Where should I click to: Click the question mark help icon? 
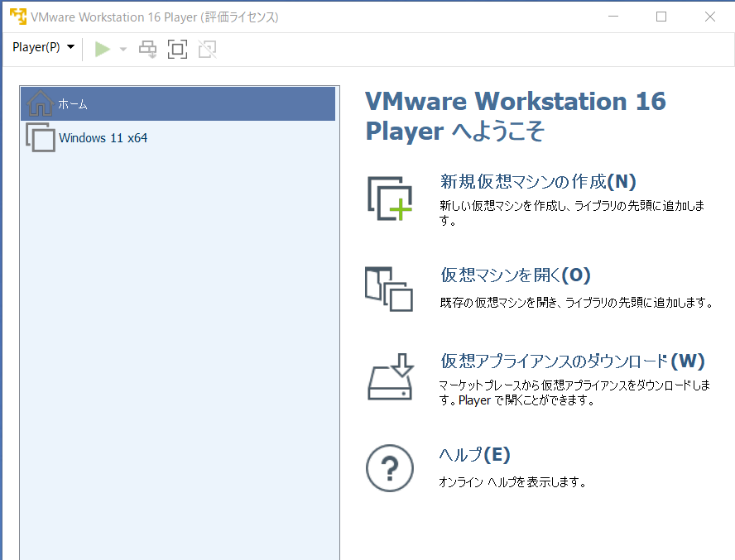click(x=390, y=468)
